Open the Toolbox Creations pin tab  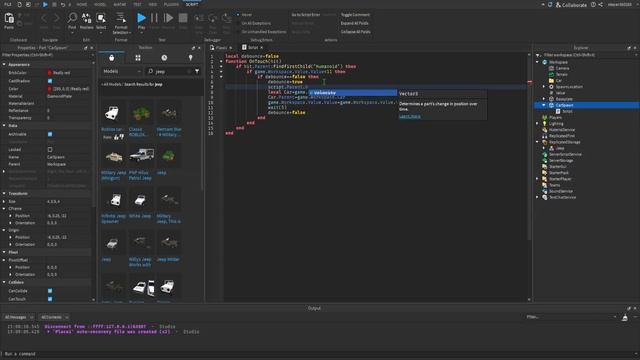(x=190, y=58)
